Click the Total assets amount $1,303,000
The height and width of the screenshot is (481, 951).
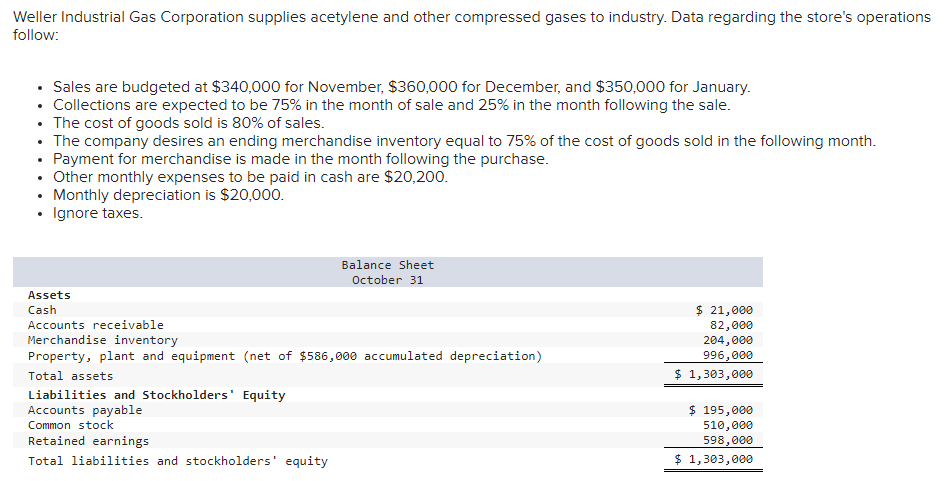click(x=714, y=375)
